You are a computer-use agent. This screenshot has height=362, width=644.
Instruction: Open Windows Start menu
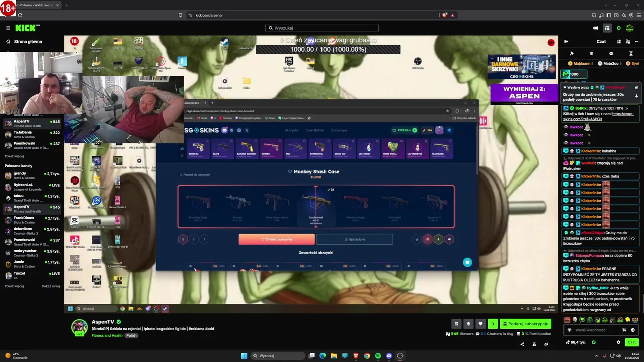244,356
